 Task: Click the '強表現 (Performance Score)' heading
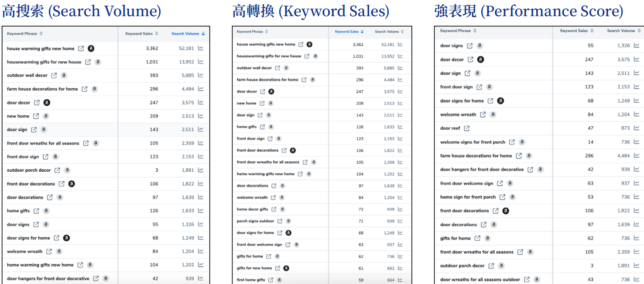click(529, 11)
